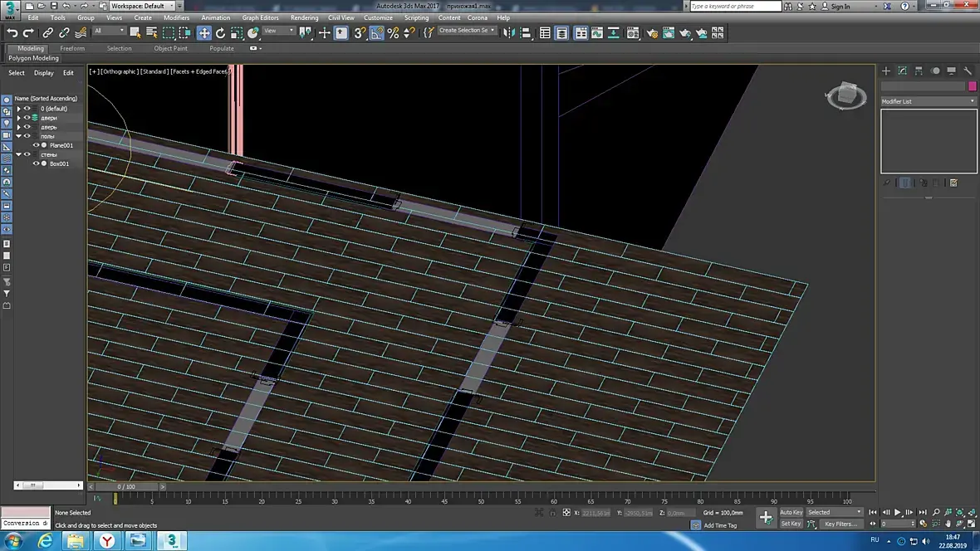Hide the Plane001 object with the eye icon
Image resolution: width=980 pixels, height=551 pixels.
(36, 145)
